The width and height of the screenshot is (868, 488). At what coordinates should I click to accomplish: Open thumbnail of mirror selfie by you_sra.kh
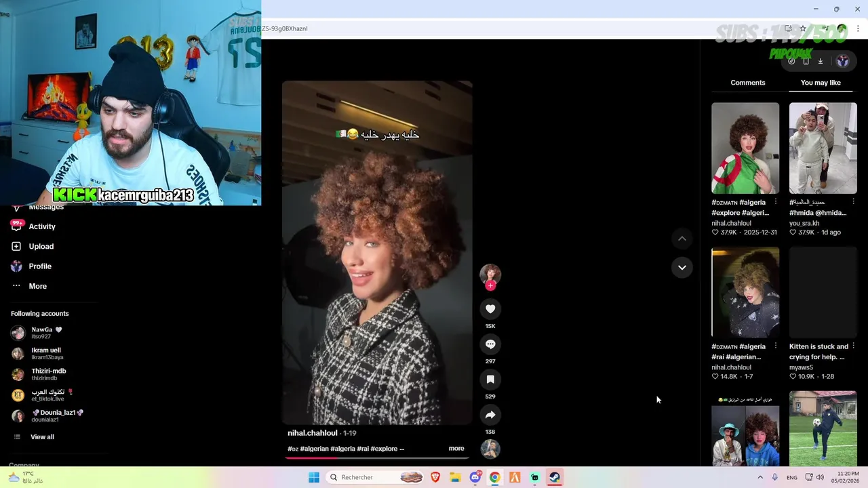pos(823,148)
